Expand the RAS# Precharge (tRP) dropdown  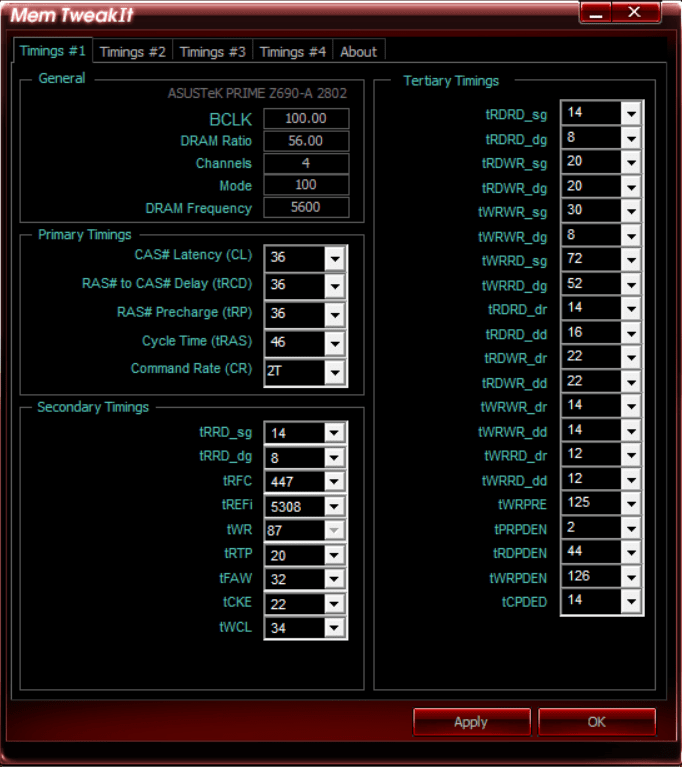pos(335,315)
